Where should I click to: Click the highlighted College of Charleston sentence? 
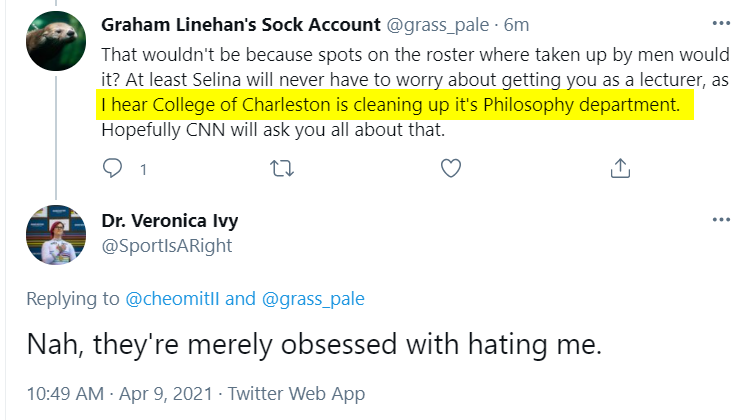click(390, 104)
